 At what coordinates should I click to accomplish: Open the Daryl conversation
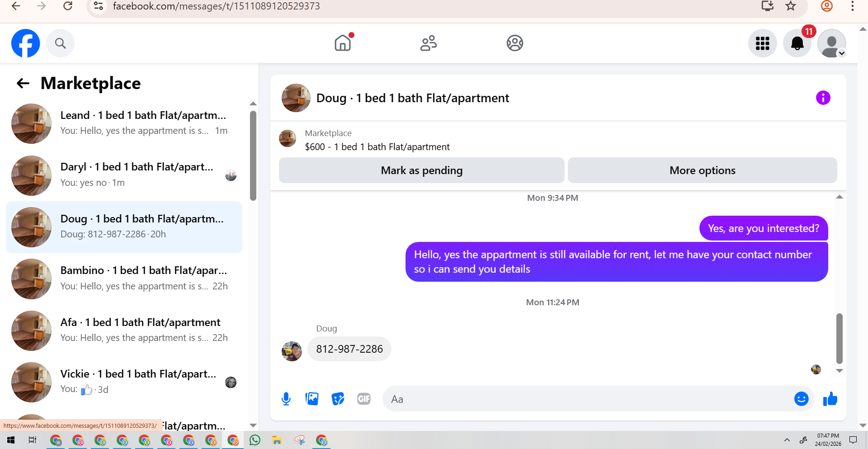(124, 175)
